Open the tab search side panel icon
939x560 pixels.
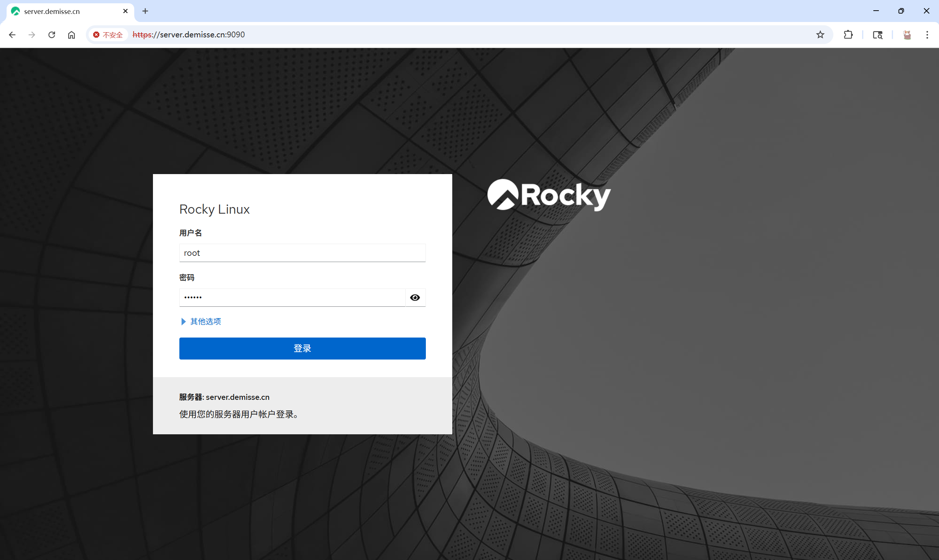click(877, 35)
